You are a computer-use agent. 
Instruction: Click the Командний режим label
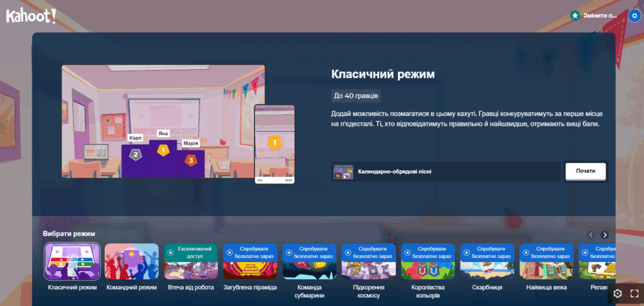(132, 287)
